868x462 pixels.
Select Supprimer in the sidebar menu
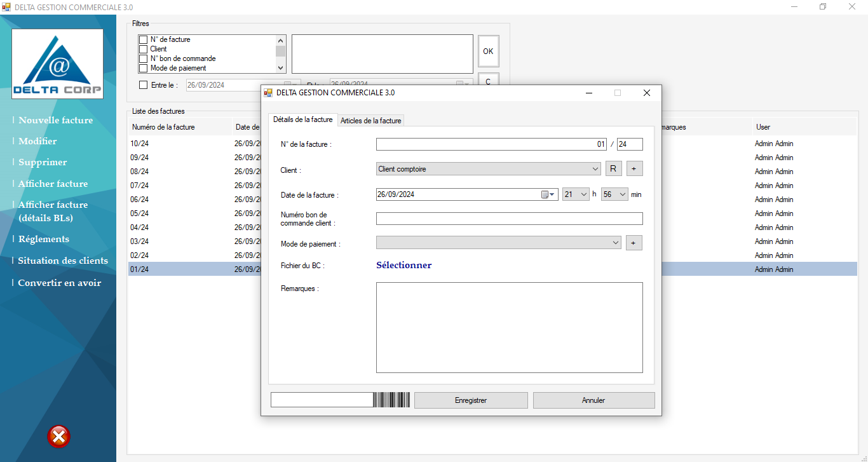click(x=43, y=162)
